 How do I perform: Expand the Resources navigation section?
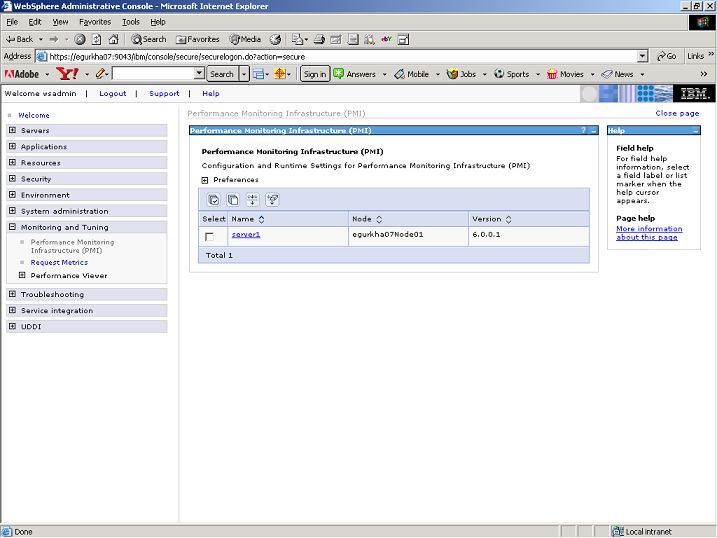(12, 162)
